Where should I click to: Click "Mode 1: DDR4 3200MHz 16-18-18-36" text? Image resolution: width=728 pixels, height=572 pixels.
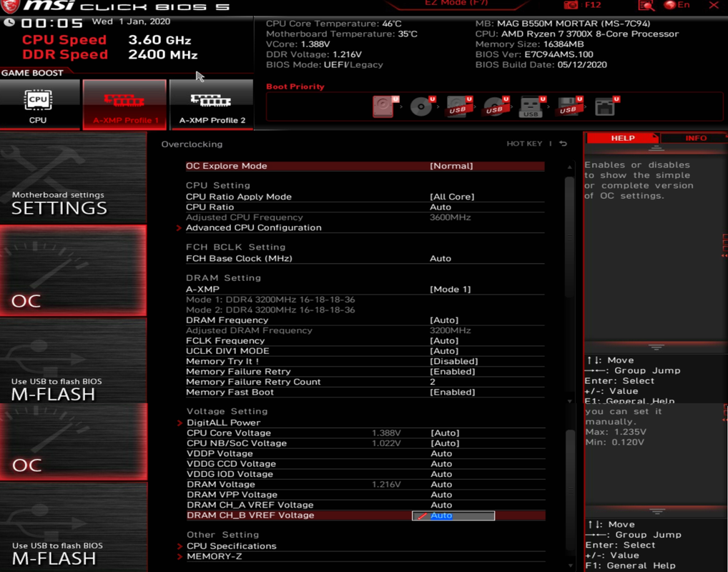tap(270, 300)
